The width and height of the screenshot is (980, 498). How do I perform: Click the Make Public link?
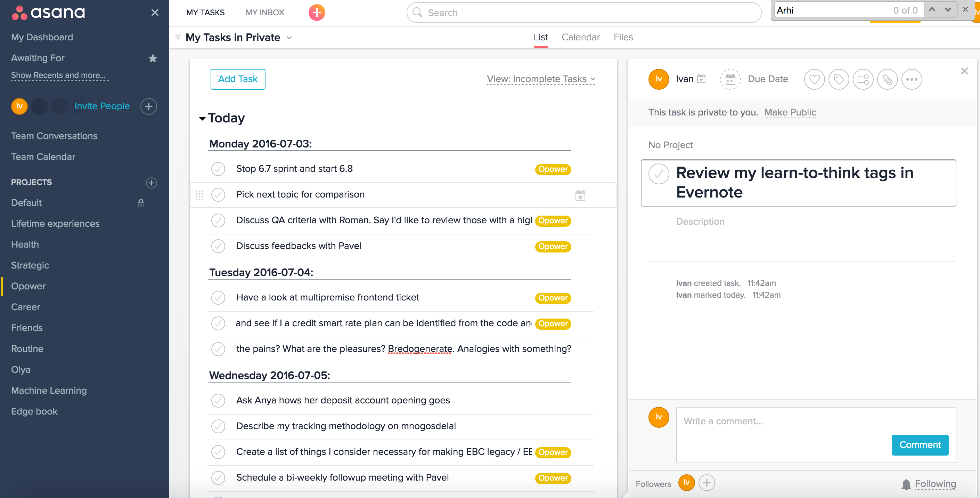[x=790, y=112]
